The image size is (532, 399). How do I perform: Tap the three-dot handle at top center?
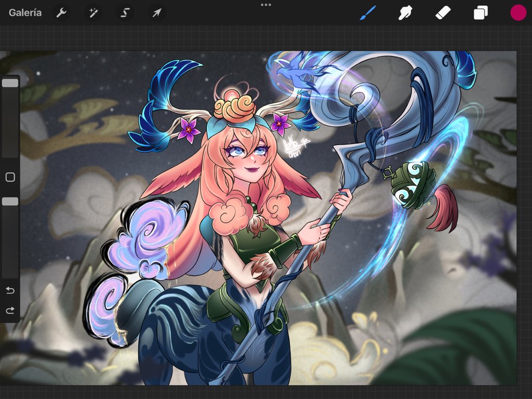tap(265, 5)
